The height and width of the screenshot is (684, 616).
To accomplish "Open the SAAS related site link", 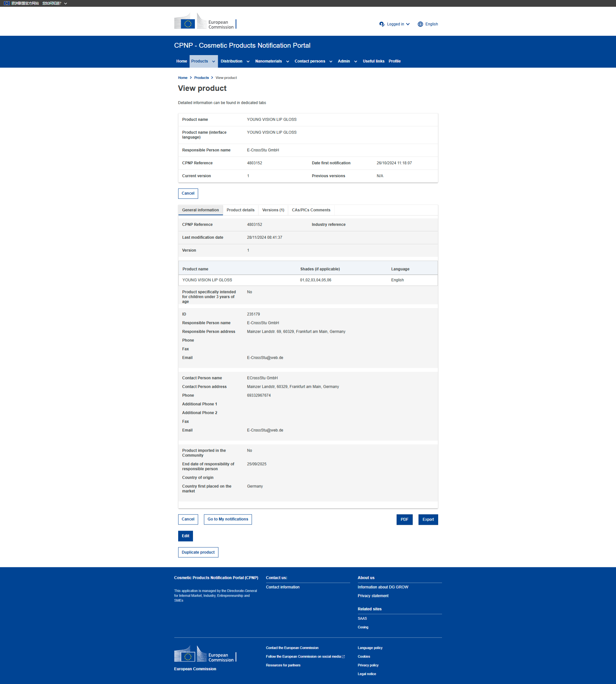I will [x=362, y=619].
